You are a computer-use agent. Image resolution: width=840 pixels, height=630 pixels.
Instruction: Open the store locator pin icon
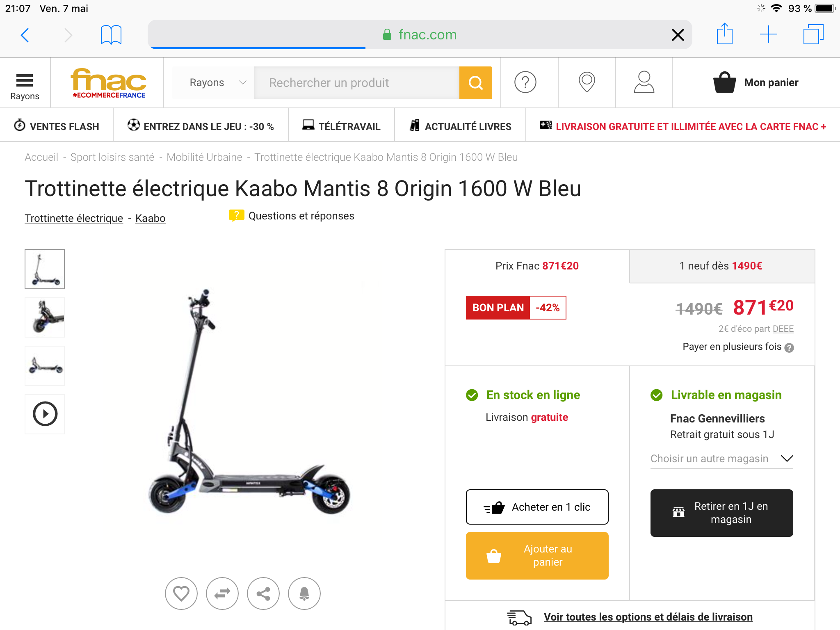point(587,82)
